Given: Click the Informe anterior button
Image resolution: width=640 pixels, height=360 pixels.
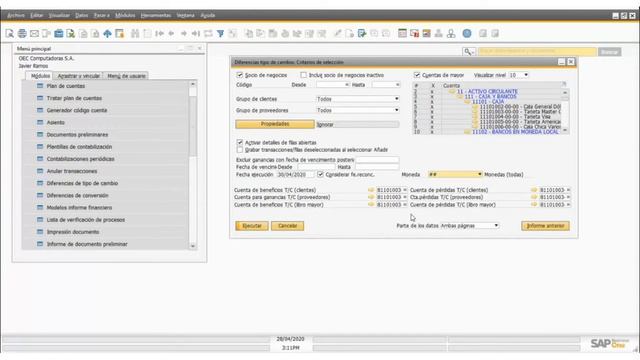Looking at the screenshot, I should coord(545,226).
